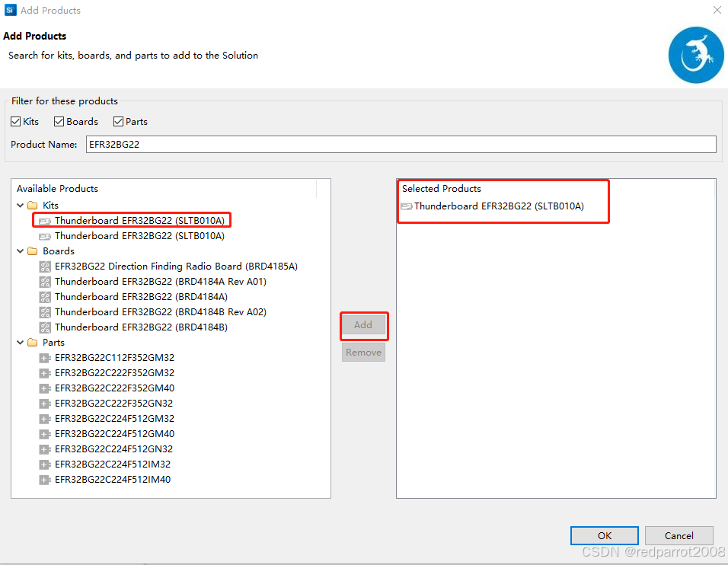This screenshot has height=565, width=728.
Task: Select Thunderboard EFR32BG22 (BRD4184B Rev A02)
Action: click(x=161, y=312)
